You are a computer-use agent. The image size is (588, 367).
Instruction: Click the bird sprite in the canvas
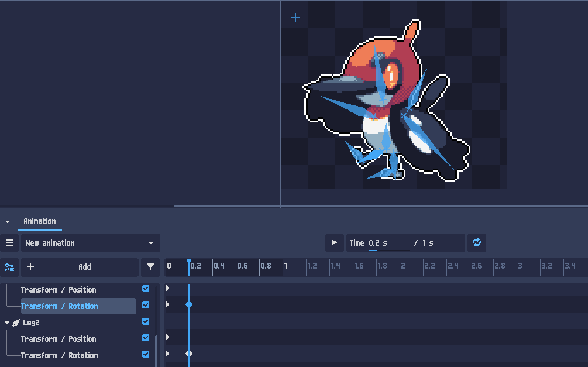click(386, 101)
